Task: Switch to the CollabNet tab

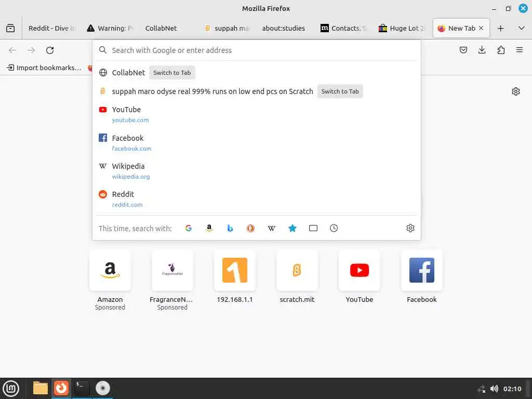Action: coord(169,28)
